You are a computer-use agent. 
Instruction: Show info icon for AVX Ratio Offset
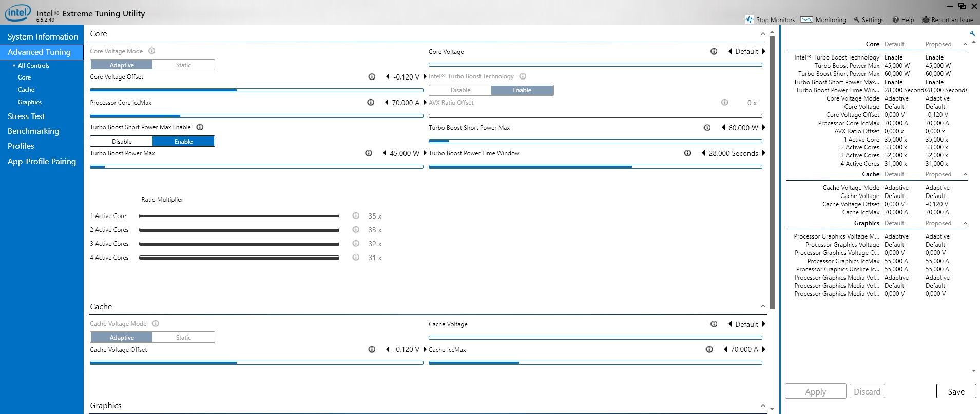[x=724, y=103]
